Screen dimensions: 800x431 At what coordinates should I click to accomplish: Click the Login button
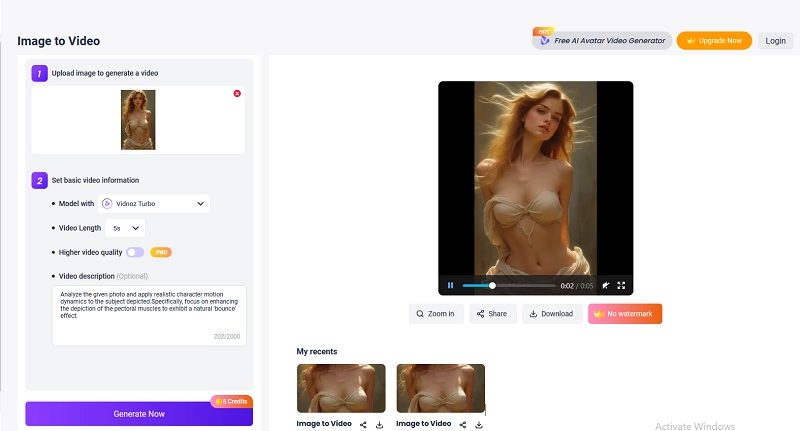pos(776,41)
